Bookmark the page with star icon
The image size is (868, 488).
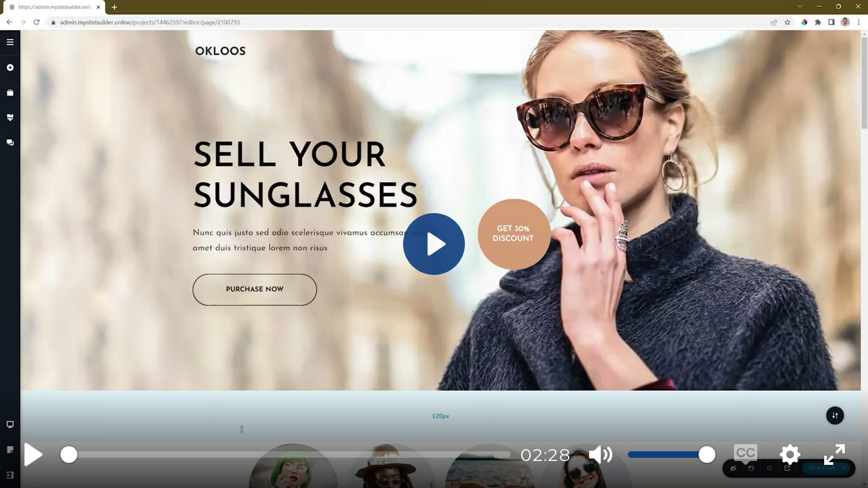pos(787,22)
